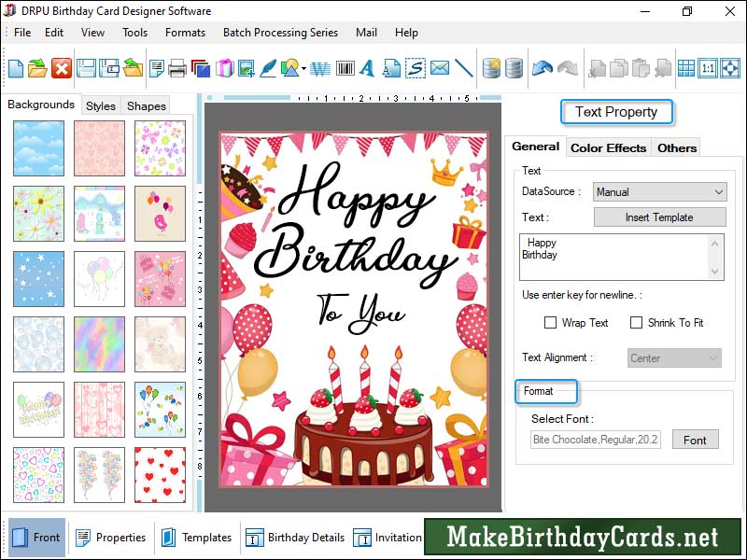Viewport: 747px width, 560px height.
Task: Open the email sending icon
Action: (x=441, y=67)
